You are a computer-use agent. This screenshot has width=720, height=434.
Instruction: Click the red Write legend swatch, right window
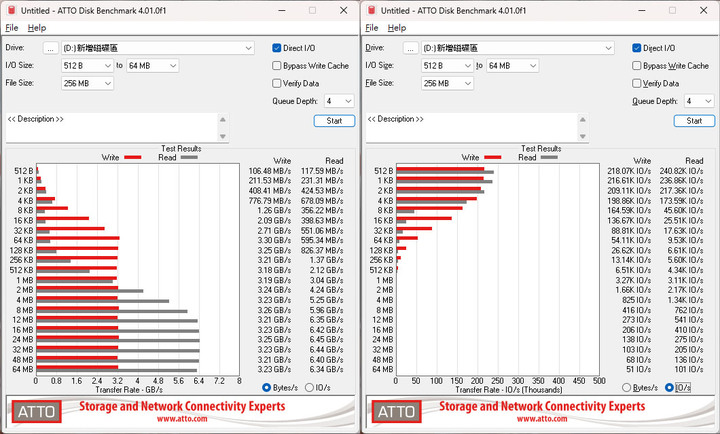[x=492, y=158]
